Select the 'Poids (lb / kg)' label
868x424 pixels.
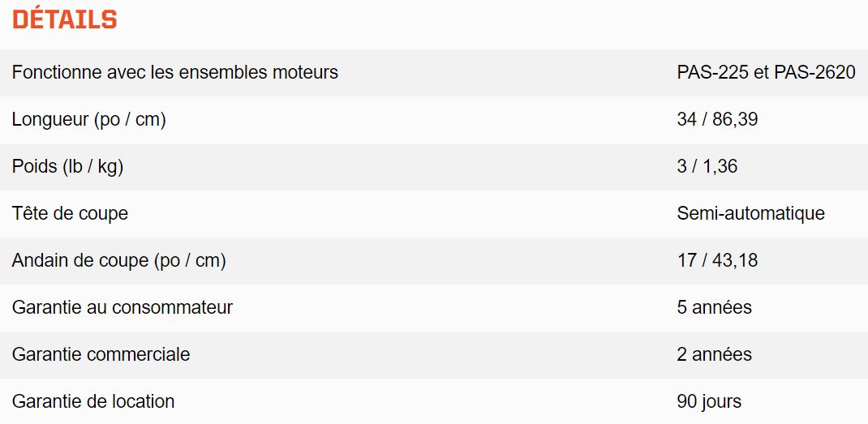pyautogui.click(x=67, y=167)
